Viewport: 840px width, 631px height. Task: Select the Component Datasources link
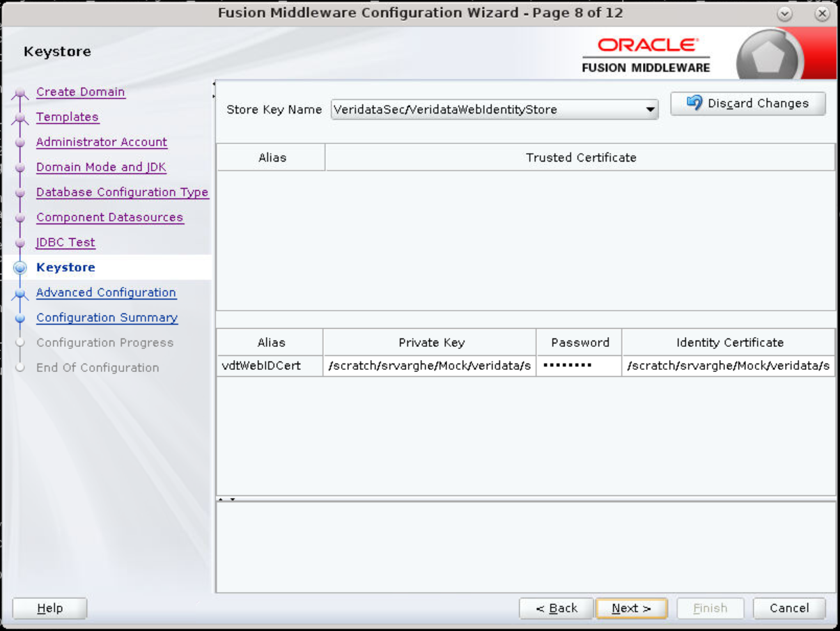point(109,217)
